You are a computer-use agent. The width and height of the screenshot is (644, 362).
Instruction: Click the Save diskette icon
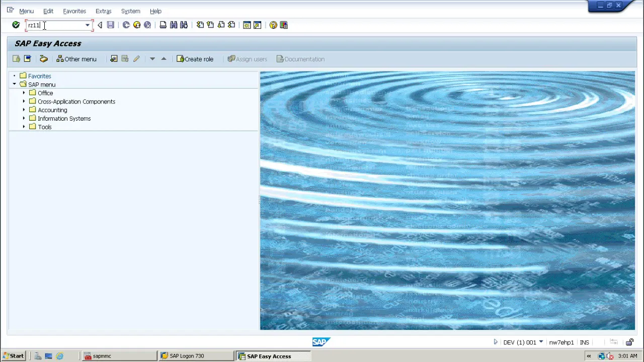[111, 25]
